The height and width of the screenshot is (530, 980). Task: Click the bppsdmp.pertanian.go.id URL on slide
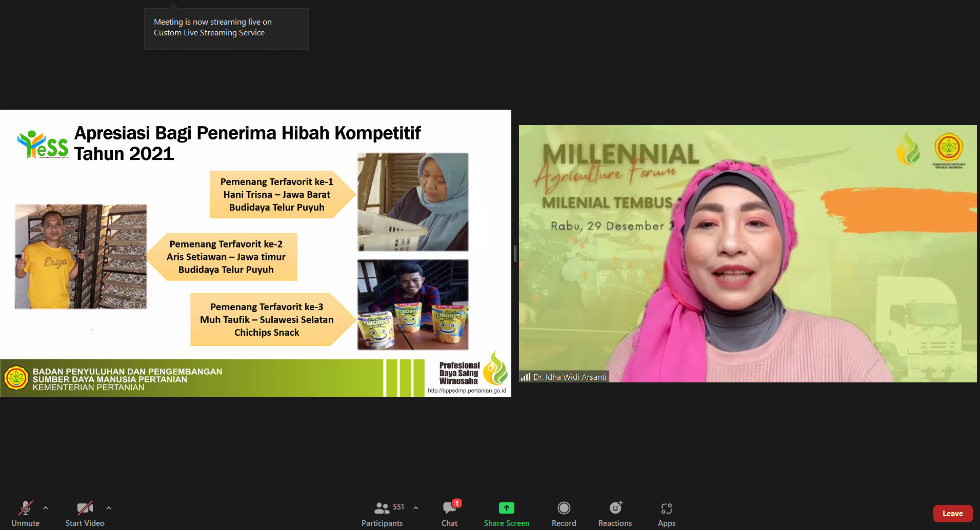tap(467, 391)
